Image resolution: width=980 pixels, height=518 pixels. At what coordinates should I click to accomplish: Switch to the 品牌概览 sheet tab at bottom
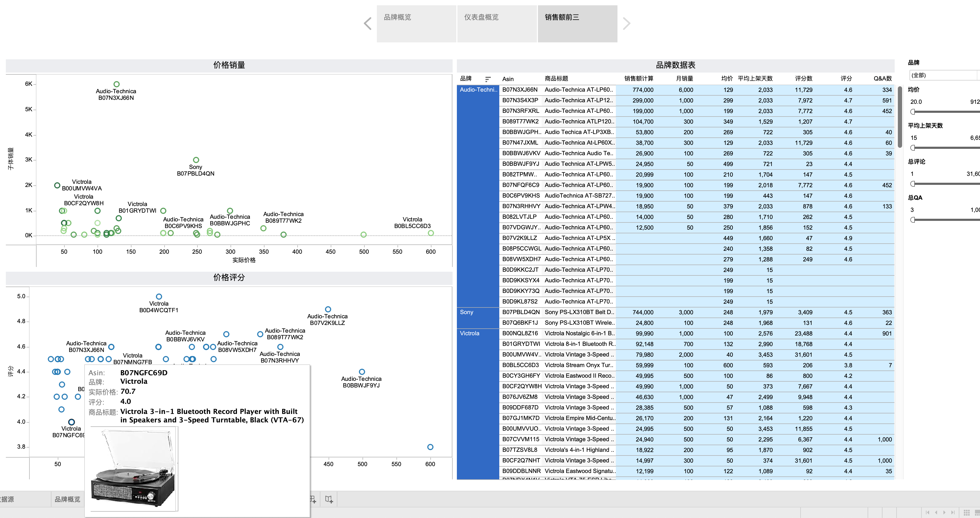click(67, 499)
